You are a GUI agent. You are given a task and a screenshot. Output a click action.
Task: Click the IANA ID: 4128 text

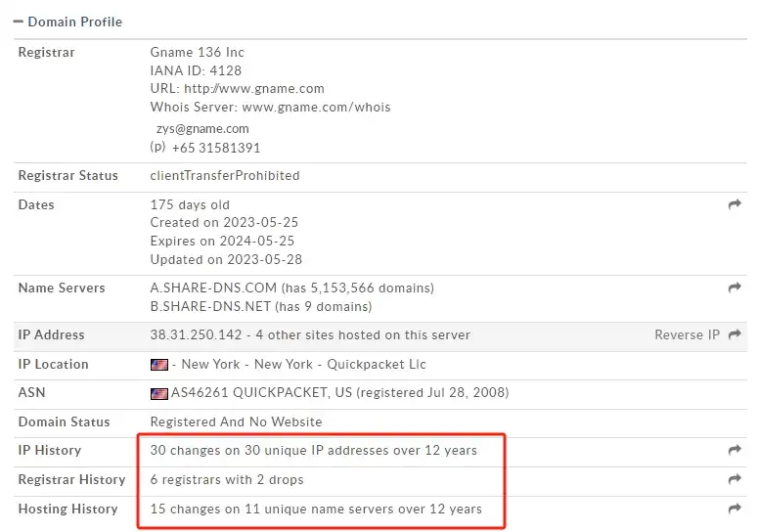pyautogui.click(x=196, y=70)
